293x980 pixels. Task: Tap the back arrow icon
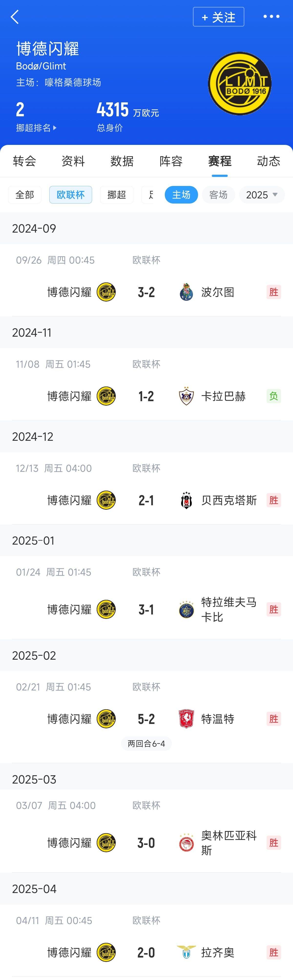pos(15,17)
